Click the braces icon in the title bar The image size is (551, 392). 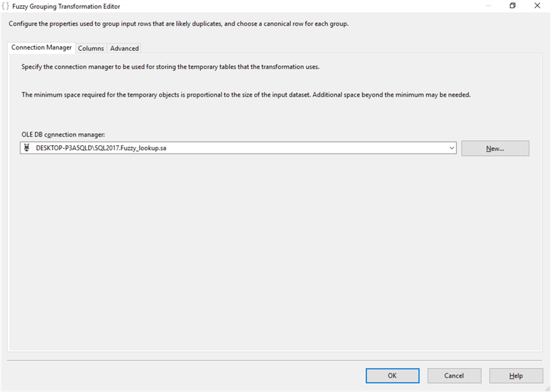(6, 6)
